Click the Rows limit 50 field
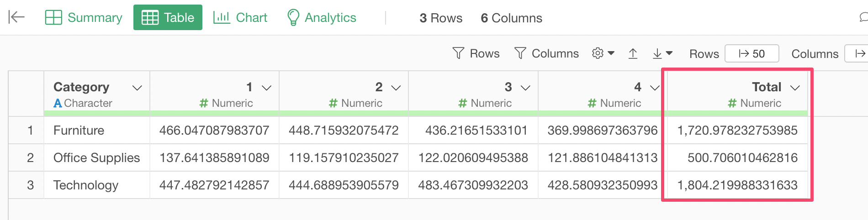The width and height of the screenshot is (868, 220). point(752,53)
